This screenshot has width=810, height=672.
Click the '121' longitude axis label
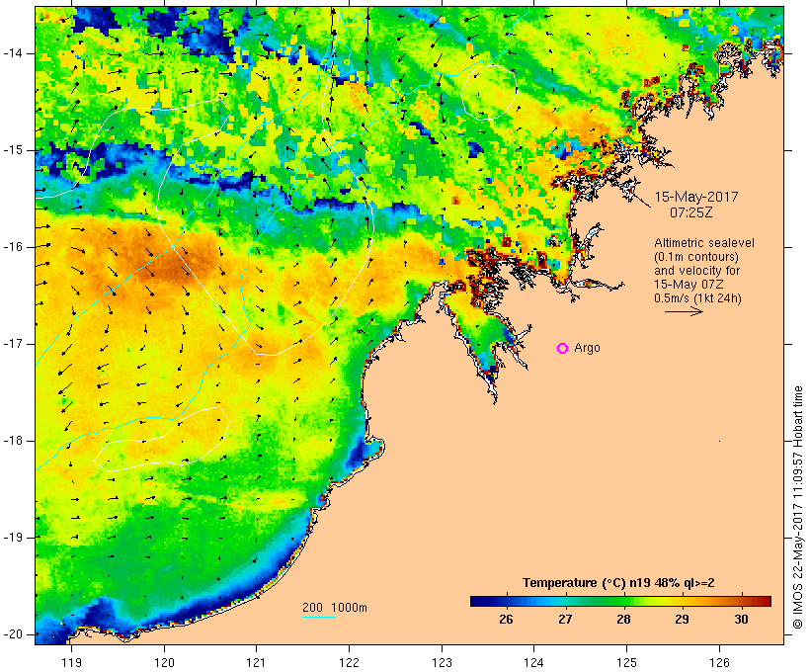[x=256, y=662]
